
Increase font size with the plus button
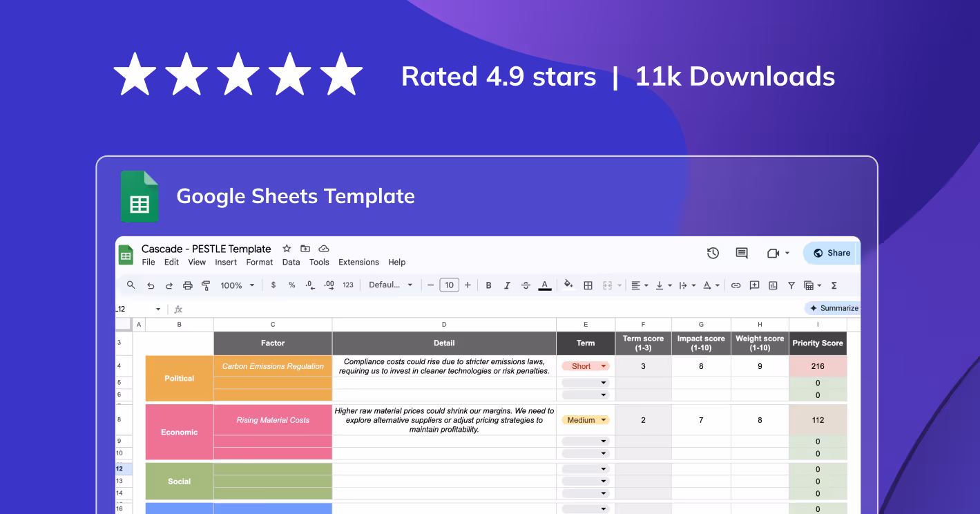point(468,285)
